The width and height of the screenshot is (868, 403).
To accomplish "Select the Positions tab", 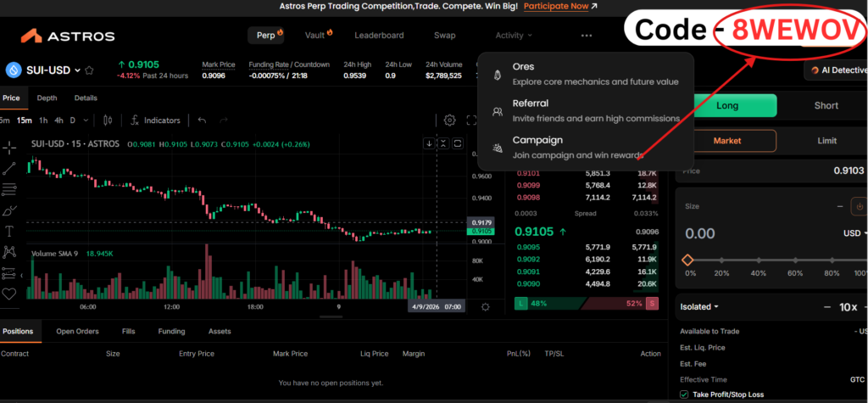I will 18,332.
